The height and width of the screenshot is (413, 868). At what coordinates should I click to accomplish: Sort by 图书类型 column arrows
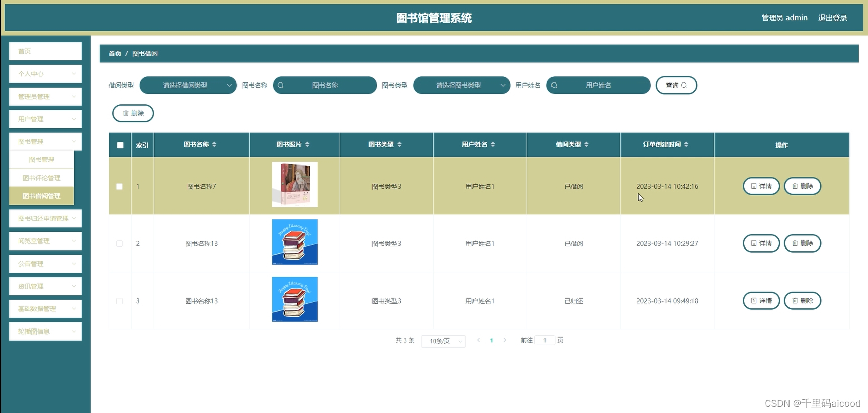[x=400, y=145]
